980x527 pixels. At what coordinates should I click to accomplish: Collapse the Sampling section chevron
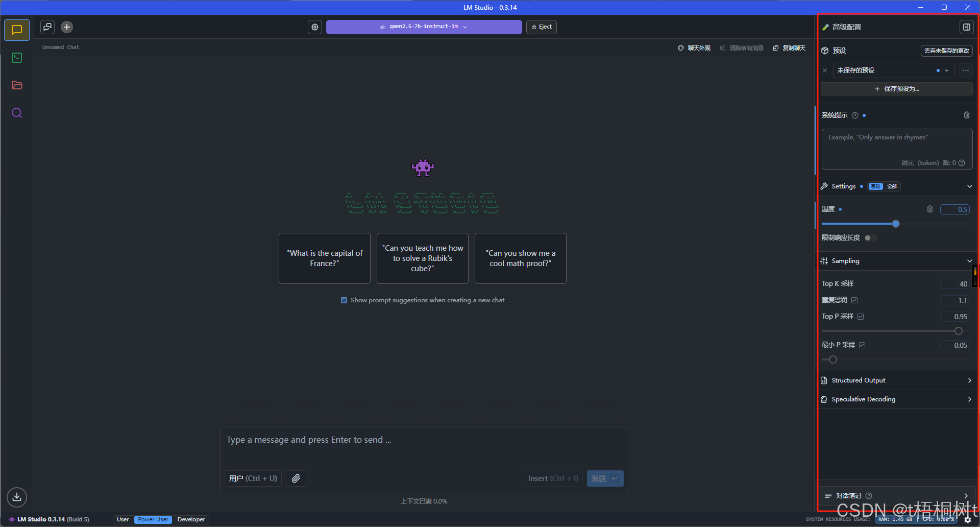(969, 261)
